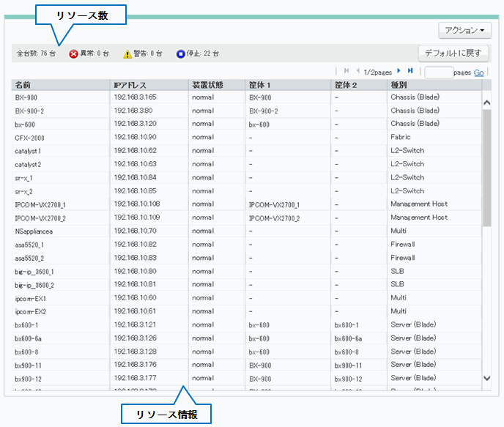Select the asa5520_1 row name
The width and height of the screenshot is (504, 427).
tap(29, 245)
